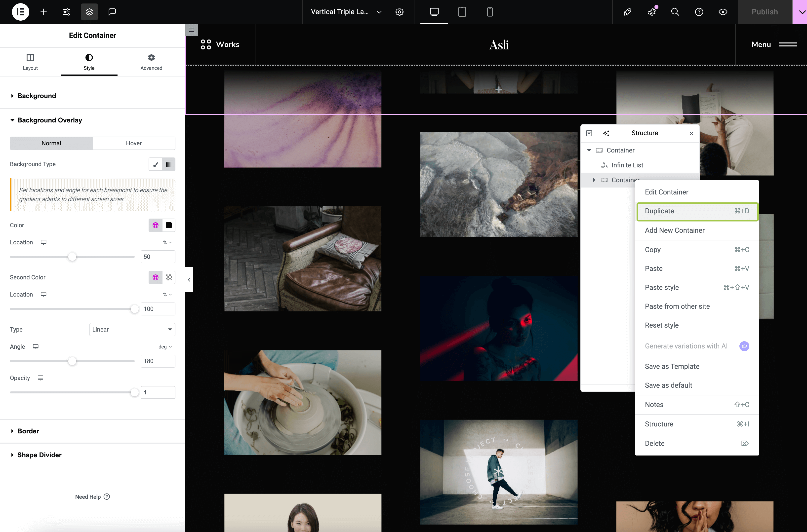Viewport: 807px width, 532px height.
Task: Select classic background type brush icon
Action: [156, 164]
